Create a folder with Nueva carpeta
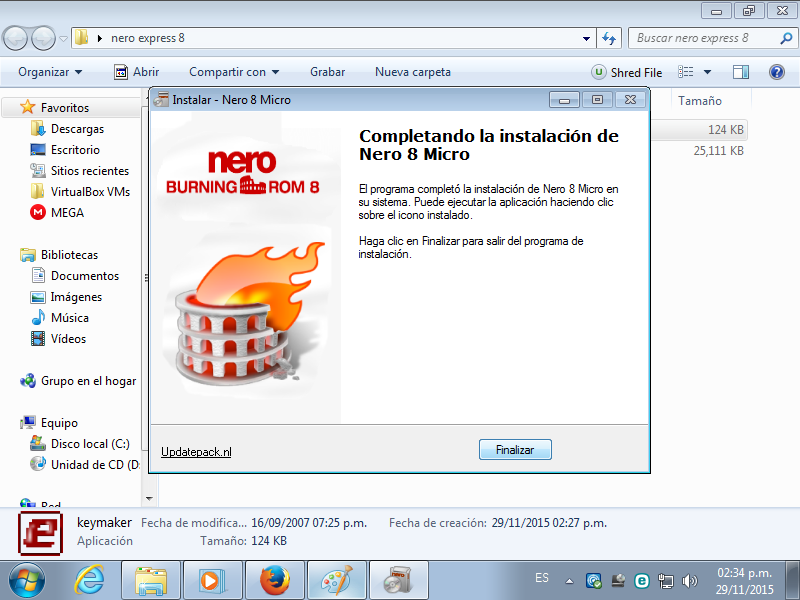 pyautogui.click(x=413, y=72)
